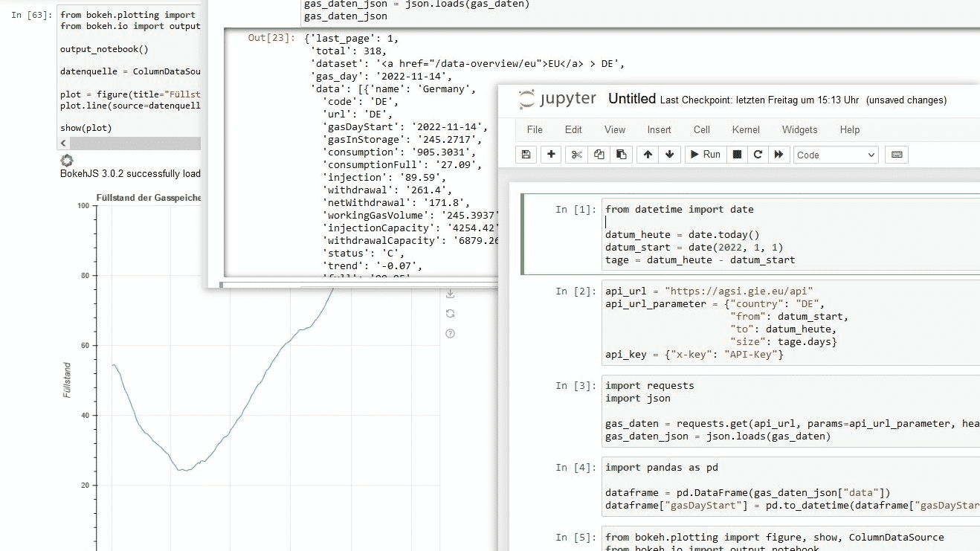Rename the notebook title Untitled
Image resolution: width=980 pixels, height=551 pixels.
(x=632, y=99)
